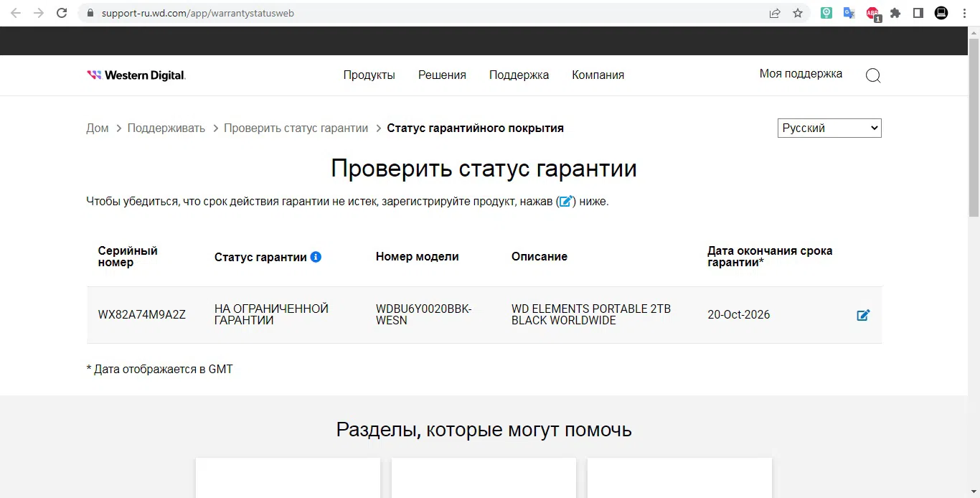Click the Western Digital logo
Viewport: 980px width, 498px height.
coord(136,75)
